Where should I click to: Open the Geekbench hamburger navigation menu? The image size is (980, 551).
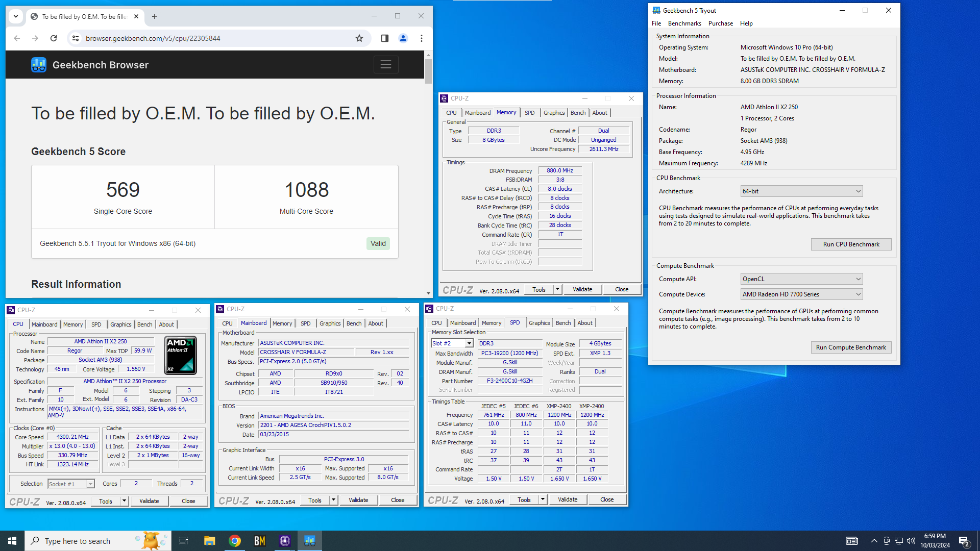coord(386,65)
